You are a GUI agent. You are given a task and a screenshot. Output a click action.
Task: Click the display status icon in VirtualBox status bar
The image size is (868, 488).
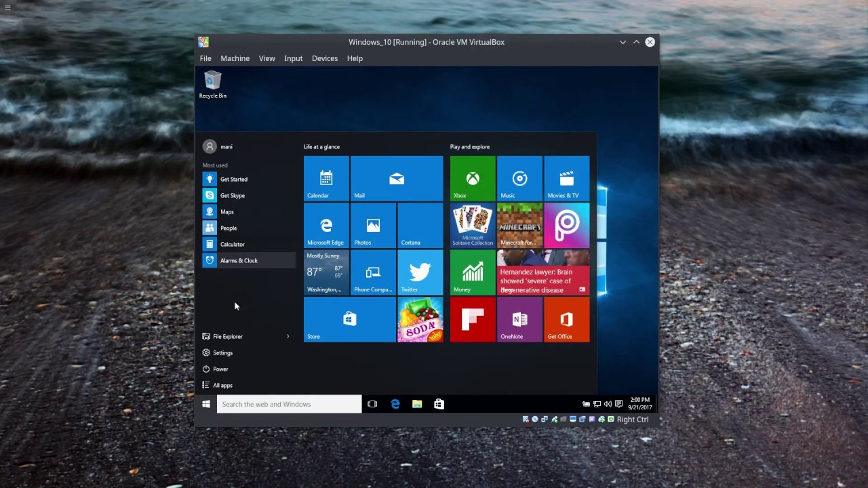coord(573,420)
